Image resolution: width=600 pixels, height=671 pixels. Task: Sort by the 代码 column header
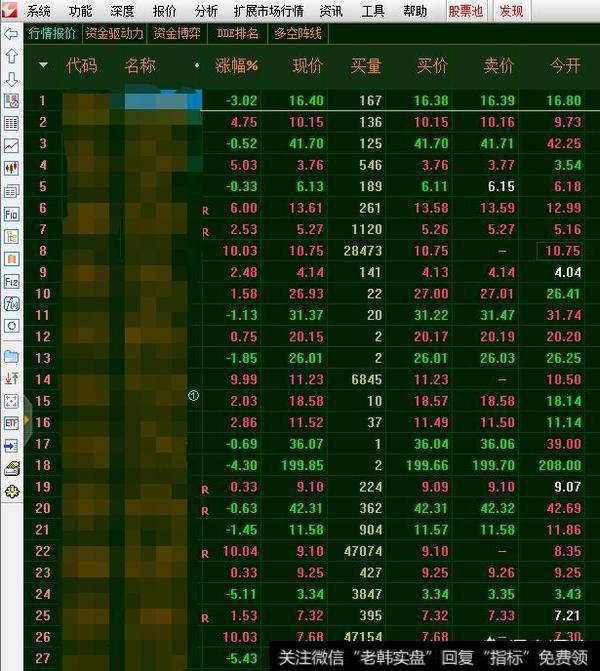point(82,66)
